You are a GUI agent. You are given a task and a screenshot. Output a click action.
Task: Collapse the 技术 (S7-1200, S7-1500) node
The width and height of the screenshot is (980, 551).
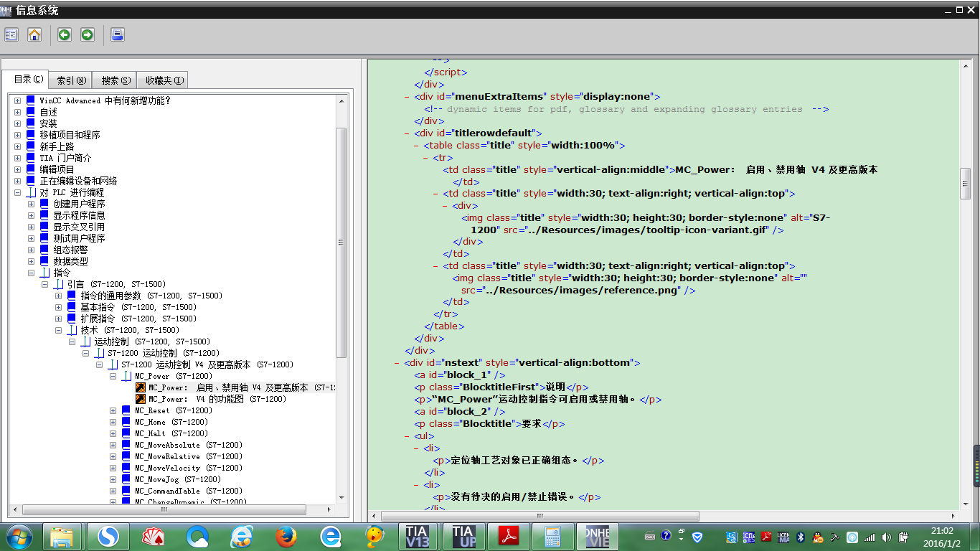click(59, 330)
